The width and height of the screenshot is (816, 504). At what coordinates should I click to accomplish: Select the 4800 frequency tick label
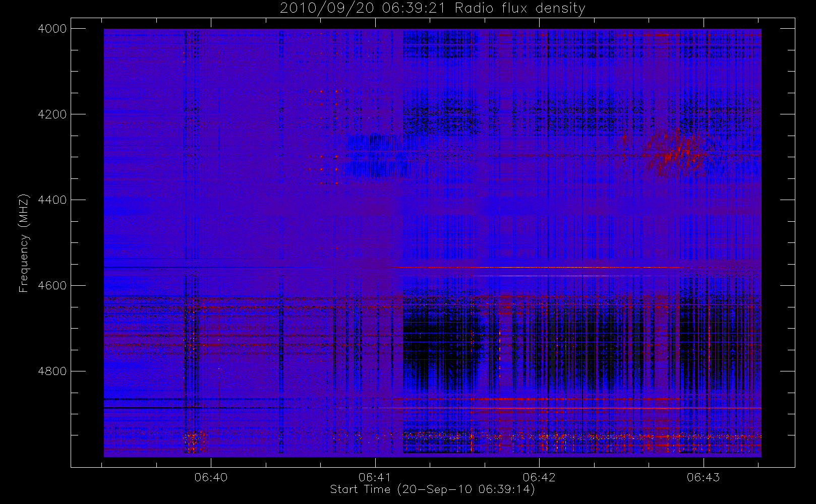52,371
